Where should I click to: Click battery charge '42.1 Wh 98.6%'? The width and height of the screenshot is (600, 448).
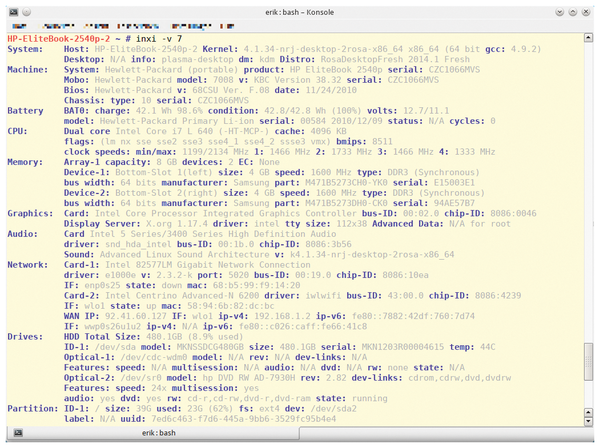pos(169,111)
